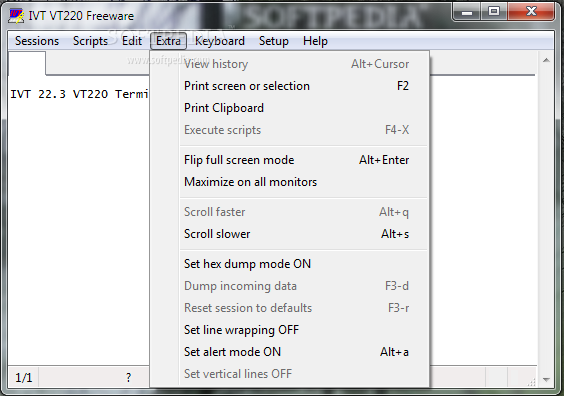Image resolution: width=564 pixels, height=396 pixels.
Task: Open the Sessions menu
Action: pos(37,41)
